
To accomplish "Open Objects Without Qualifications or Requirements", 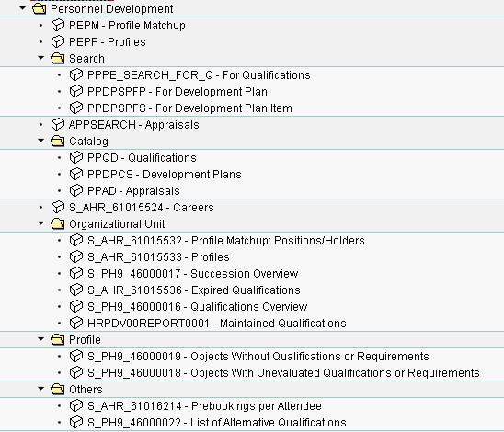I will click(258, 357).
